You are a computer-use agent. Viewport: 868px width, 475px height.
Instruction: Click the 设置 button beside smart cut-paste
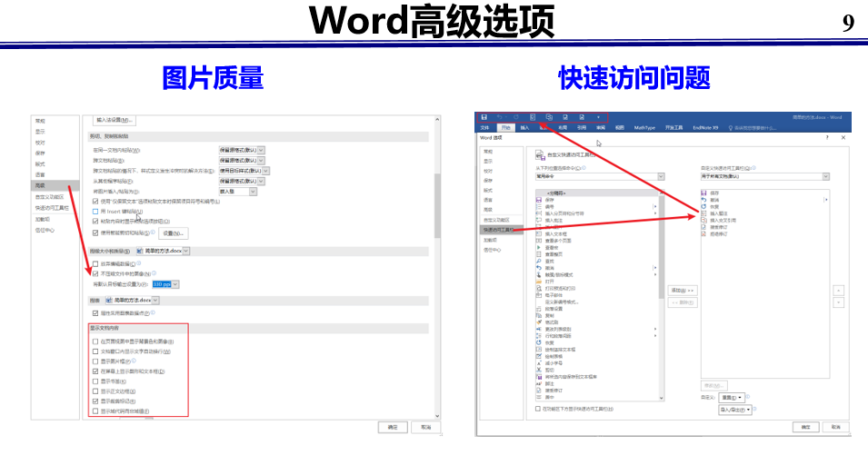coord(174,233)
